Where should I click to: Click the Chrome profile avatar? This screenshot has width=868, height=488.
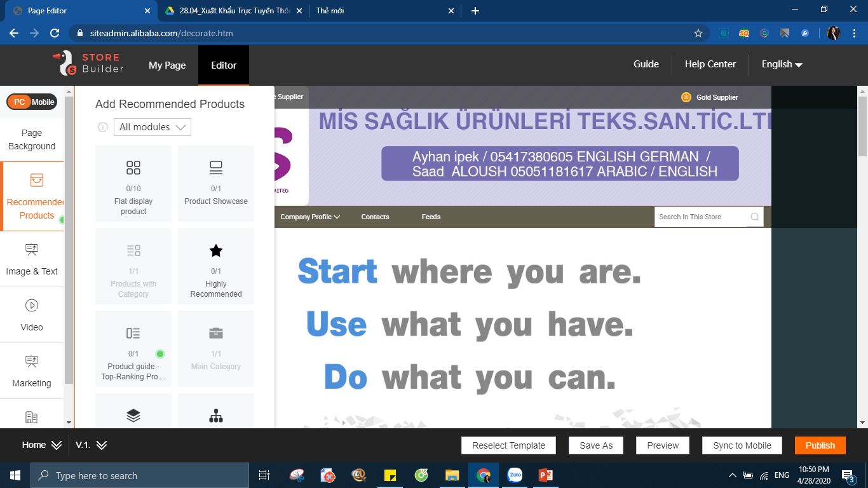click(834, 33)
